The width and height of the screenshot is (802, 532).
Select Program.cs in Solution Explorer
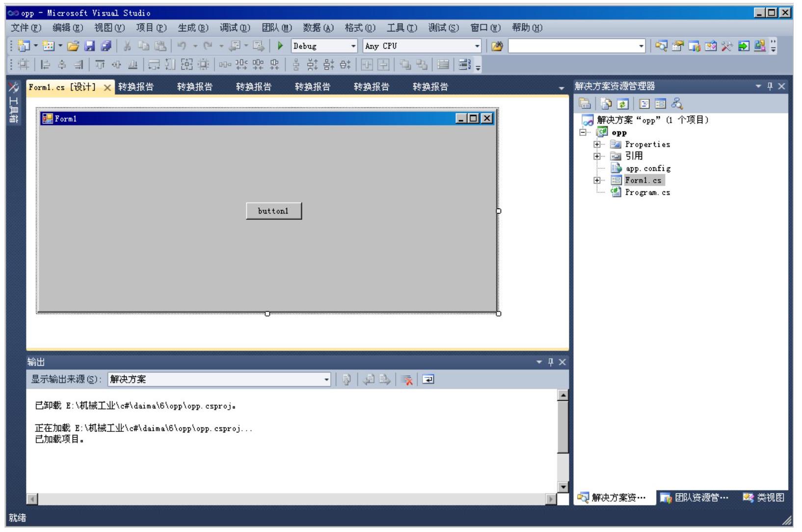click(x=647, y=192)
